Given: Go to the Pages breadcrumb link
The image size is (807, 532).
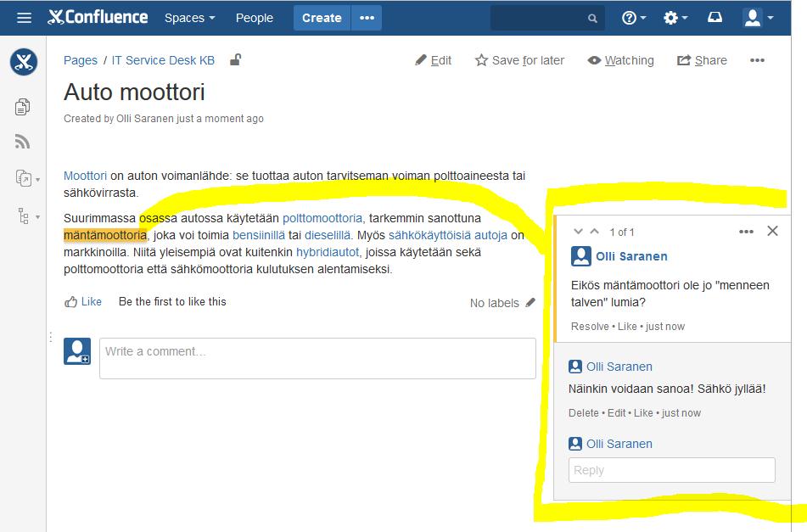Looking at the screenshot, I should pyautogui.click(x=81, y=60).
